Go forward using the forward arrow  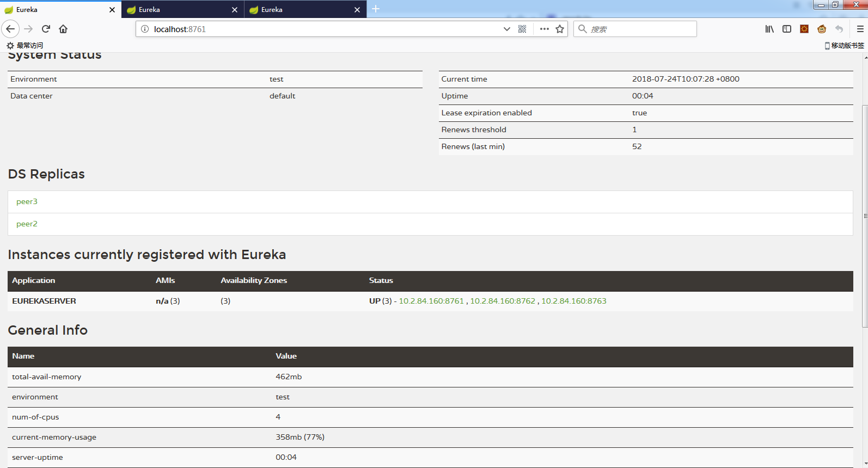tap(29, 29)
